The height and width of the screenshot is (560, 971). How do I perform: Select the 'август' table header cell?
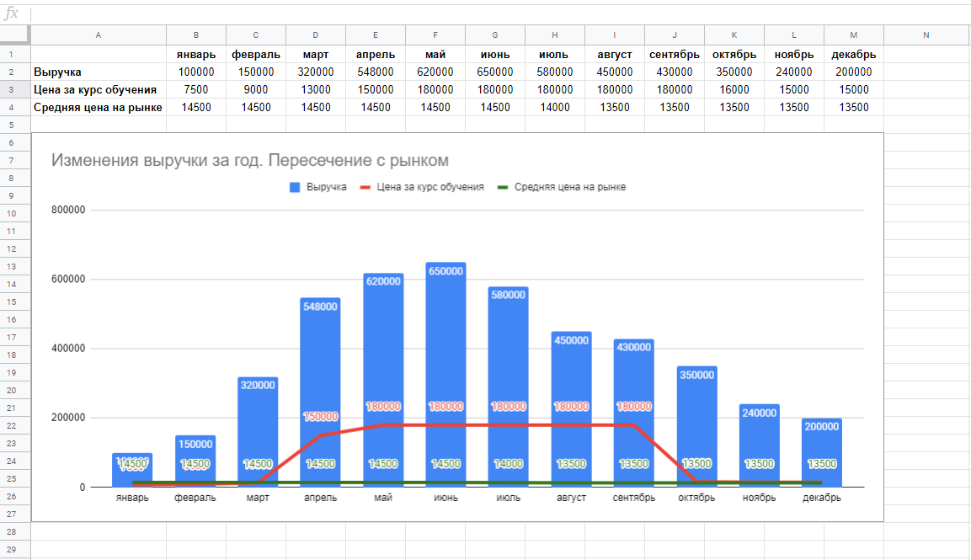[614, 55]
